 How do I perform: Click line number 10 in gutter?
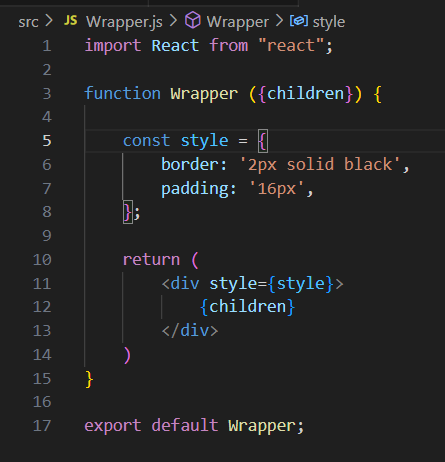[x=42, y=259]
